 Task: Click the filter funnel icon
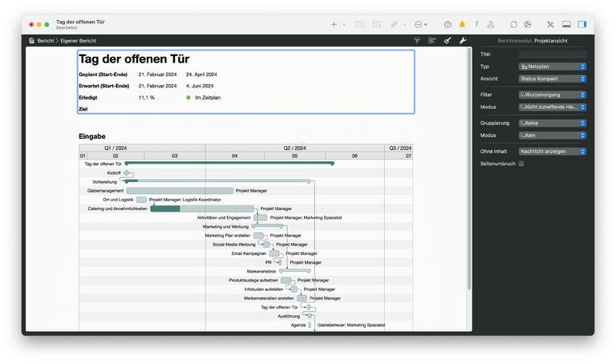[x=416, y=40]
